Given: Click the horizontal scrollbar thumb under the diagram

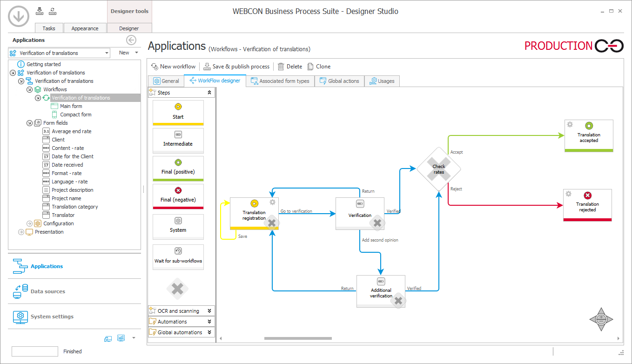Looking at the screenshot, I should (x=298, y=338).
